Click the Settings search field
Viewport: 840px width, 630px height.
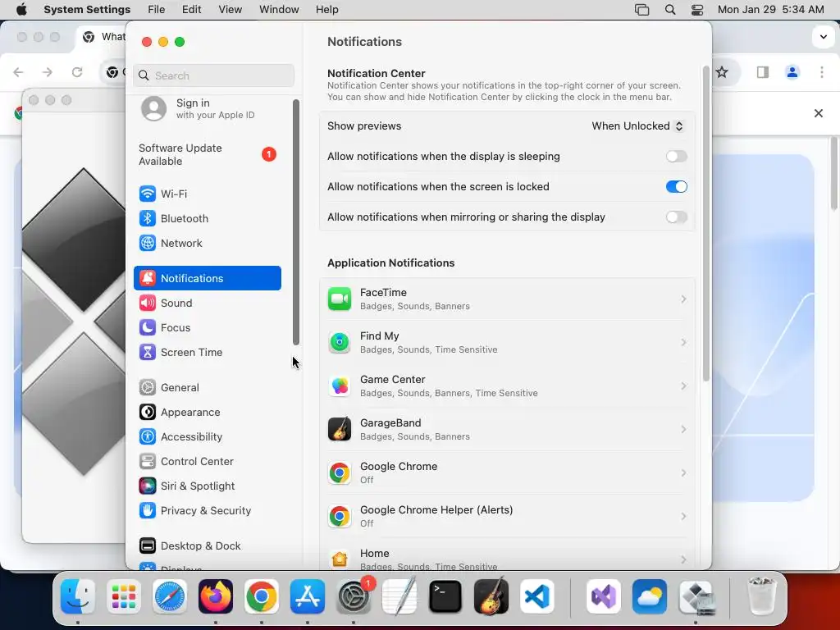[214, 75]
